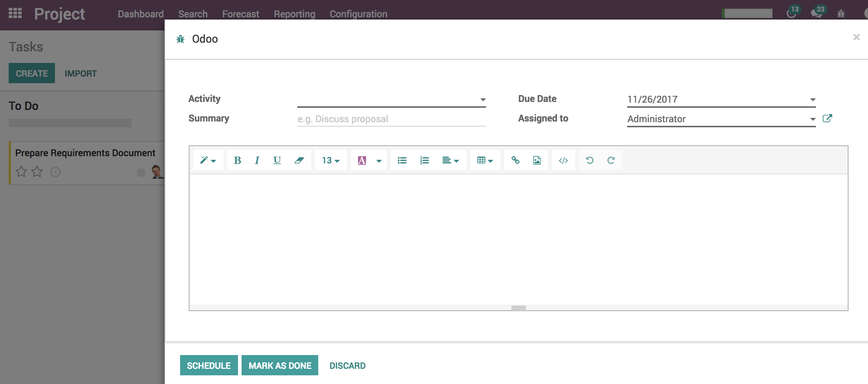Toggle underline formatting
The image size is (868, 384).
pyautogui.click(x=277, y=160)
